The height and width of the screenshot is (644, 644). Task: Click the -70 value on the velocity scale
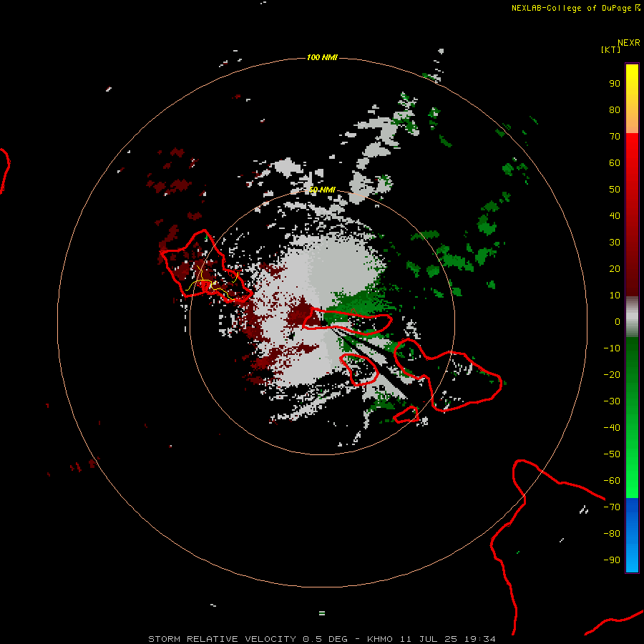(x=612, y=507)
